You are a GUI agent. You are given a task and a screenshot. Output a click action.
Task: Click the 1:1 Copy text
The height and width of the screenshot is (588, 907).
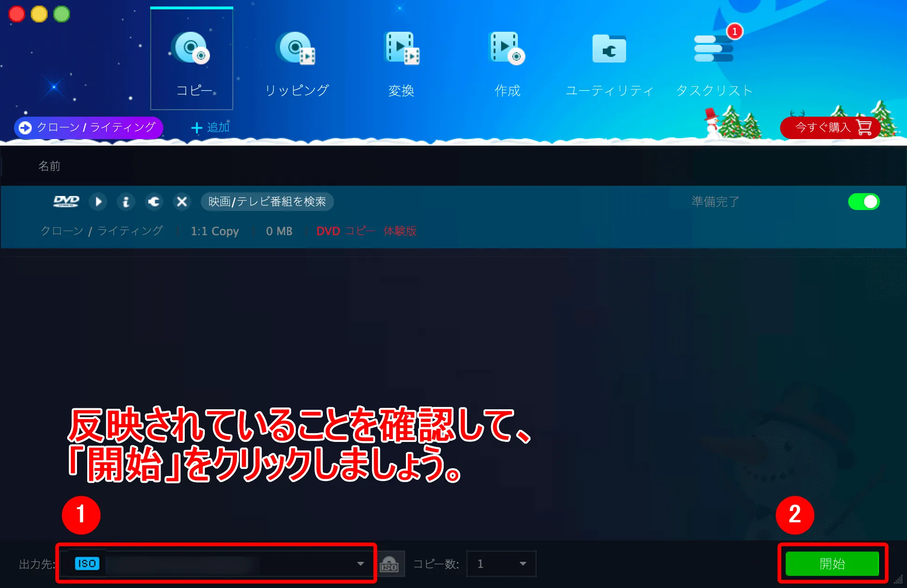pos(215,231)
